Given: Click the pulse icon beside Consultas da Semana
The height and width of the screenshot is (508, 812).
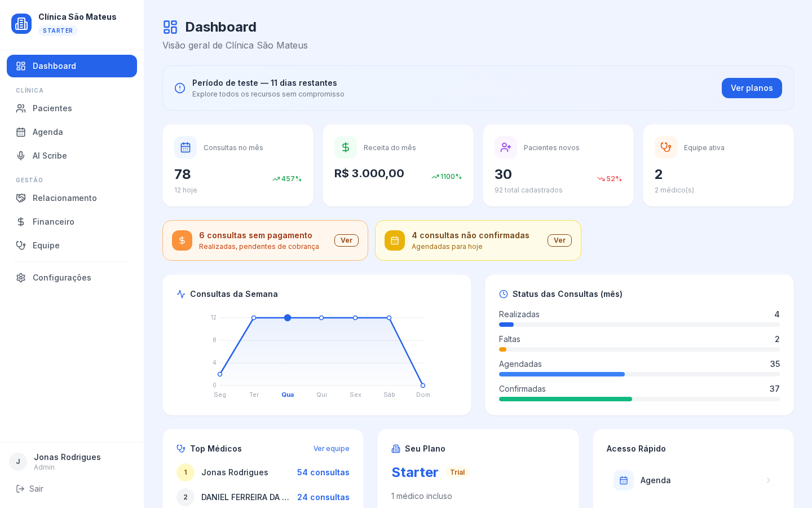Looking at the screenshot, I should coord(181,294).
